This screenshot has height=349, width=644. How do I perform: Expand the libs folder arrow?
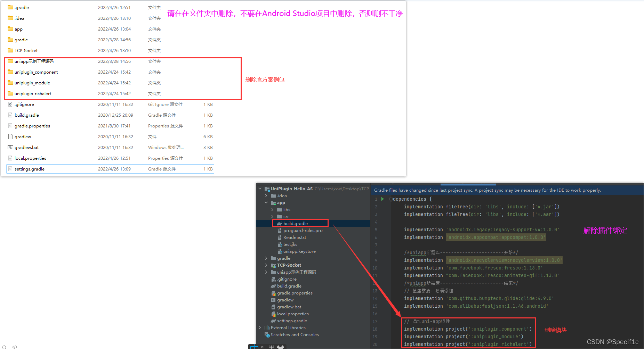[x=272, y=210]
